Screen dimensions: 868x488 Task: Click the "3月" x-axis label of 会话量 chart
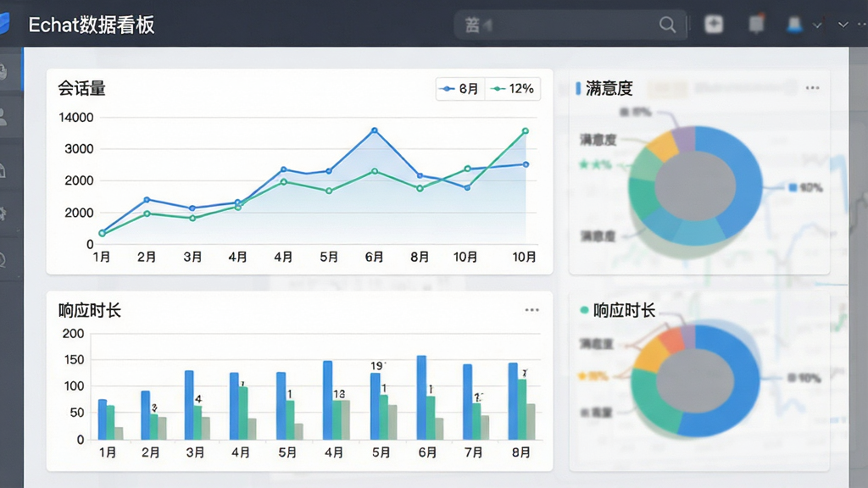click(x=192, y=257)
